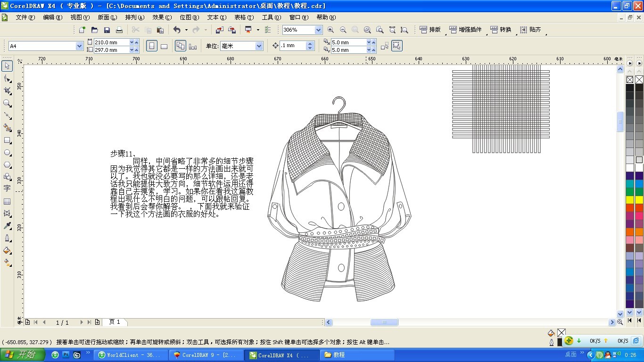
Task: Set landscape page orientation
Action: [164, 46]
